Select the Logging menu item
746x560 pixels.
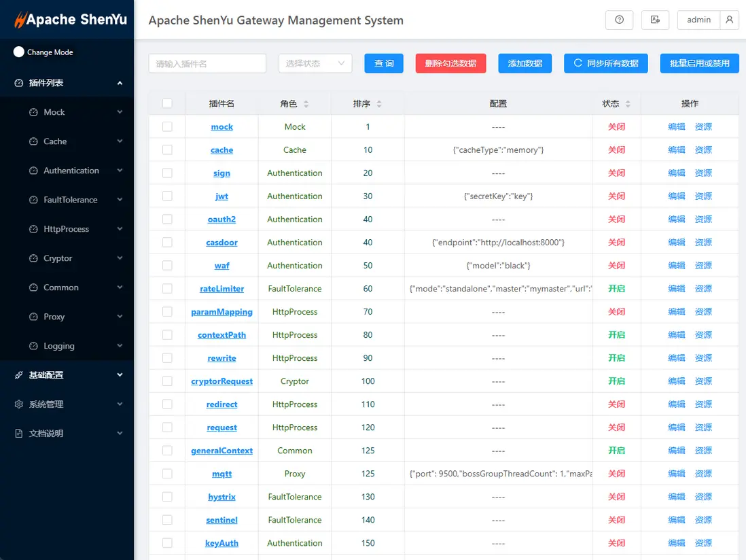pos(59,346)
